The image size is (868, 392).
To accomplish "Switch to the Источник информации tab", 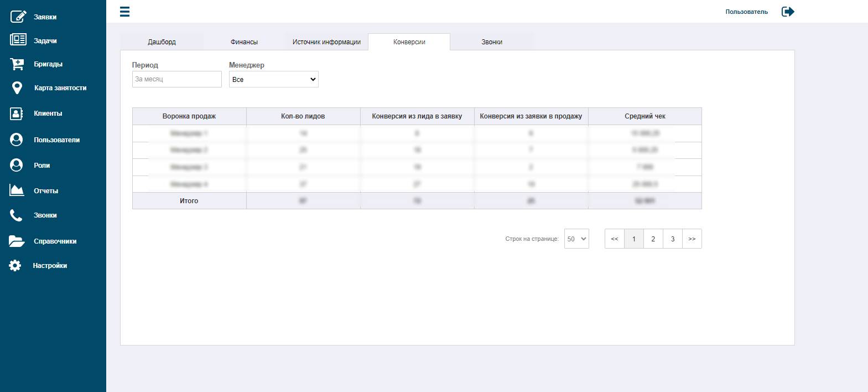I will point(326,42).
